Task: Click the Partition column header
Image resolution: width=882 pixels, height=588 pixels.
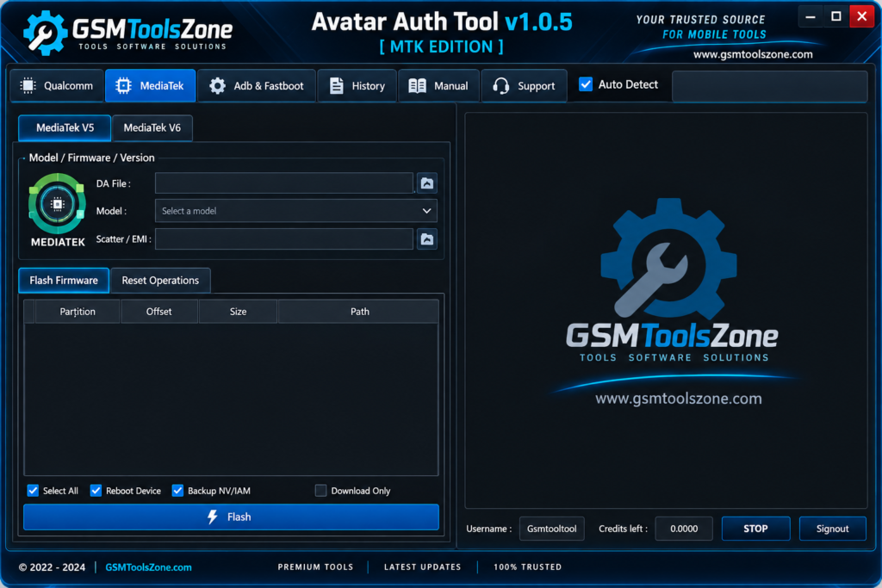Action: [x=78, y=312]
